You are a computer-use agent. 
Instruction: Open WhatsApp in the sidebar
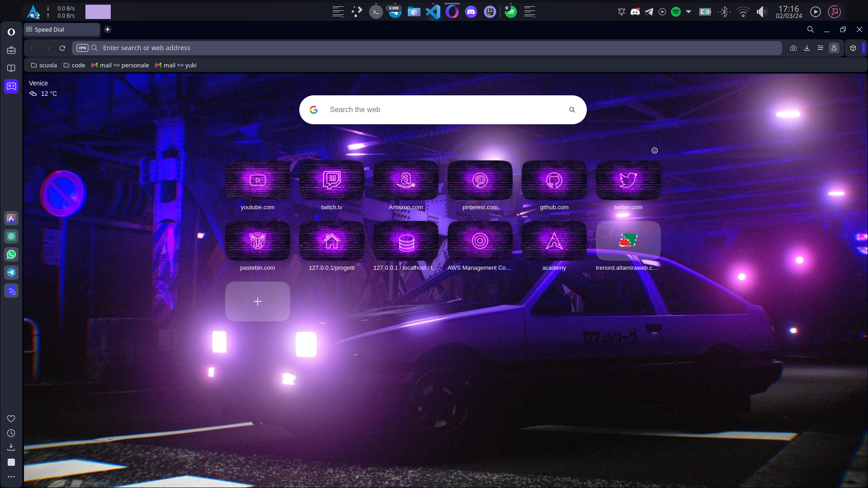coord(11,254)
